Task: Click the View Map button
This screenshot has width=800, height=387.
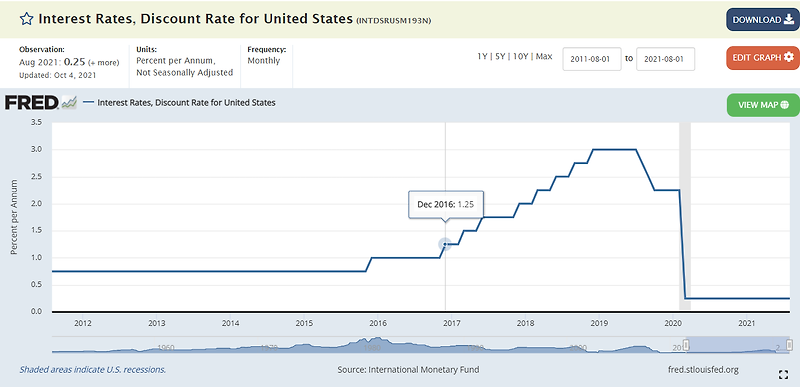Action: point(763,105)
